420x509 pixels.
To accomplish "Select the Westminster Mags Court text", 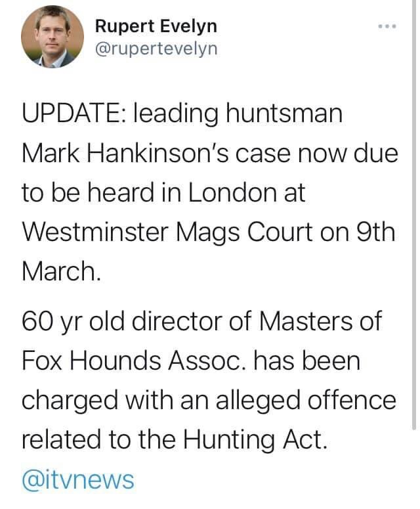I will coord(167,232).
